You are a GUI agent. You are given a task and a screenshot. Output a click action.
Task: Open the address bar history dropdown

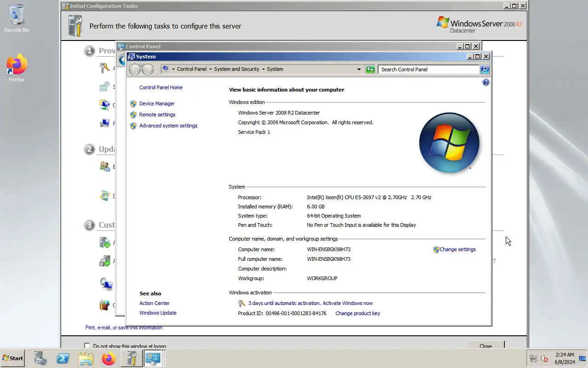pyautogui.click(x=359, y=69)
